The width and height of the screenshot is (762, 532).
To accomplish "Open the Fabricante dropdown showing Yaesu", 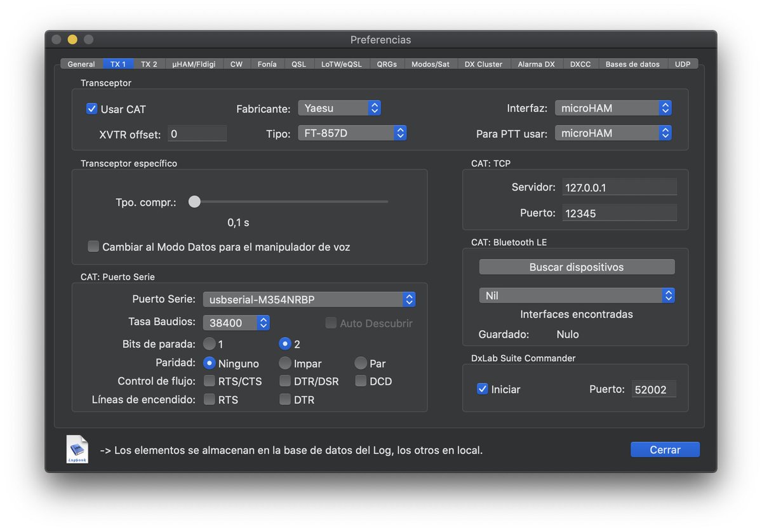I will coord(339,108).
